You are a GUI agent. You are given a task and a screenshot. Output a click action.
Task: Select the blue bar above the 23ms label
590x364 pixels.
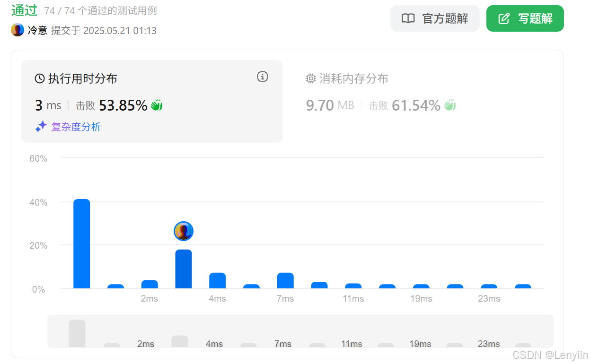(x=489, y=286)
